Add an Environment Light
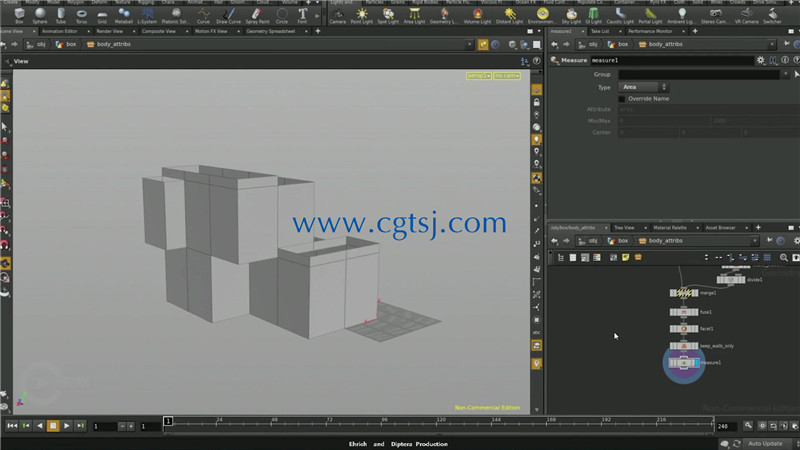 (x=542, y=16)
